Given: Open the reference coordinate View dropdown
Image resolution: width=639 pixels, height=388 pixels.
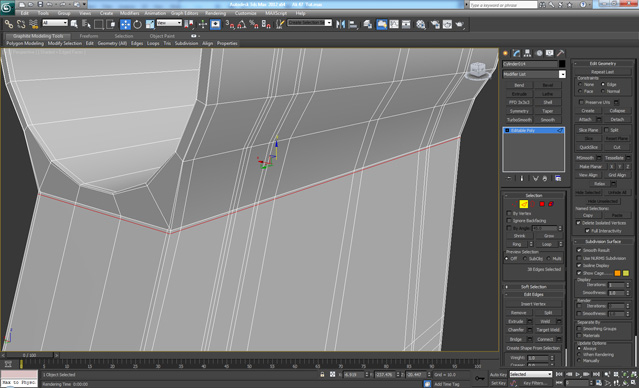Looking at the screenshot, I should tap(169, 23).
